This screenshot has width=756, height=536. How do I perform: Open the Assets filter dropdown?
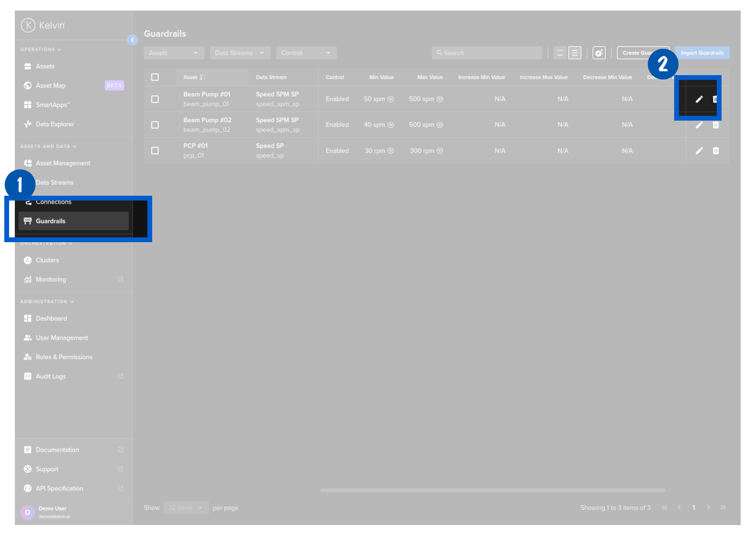[174, 53]
